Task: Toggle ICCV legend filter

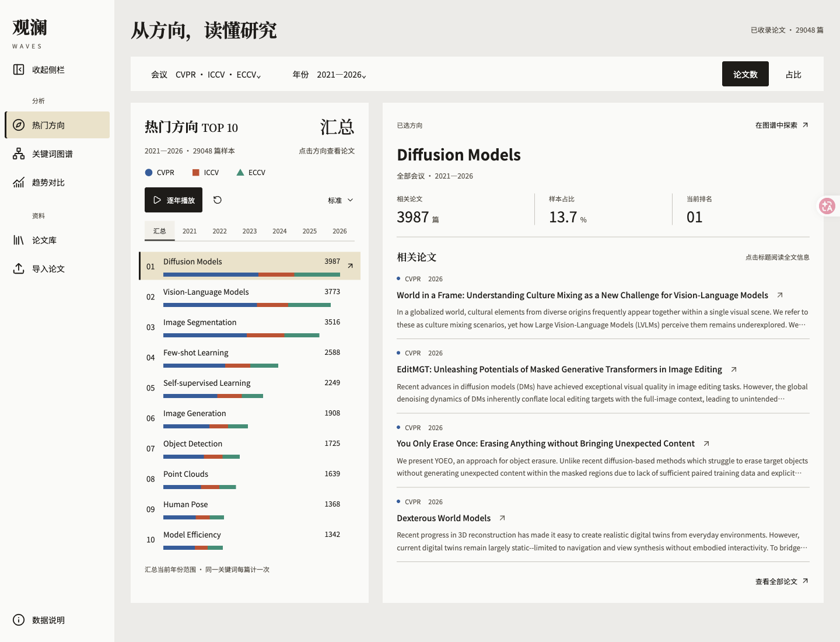Action: click(205, 173)
